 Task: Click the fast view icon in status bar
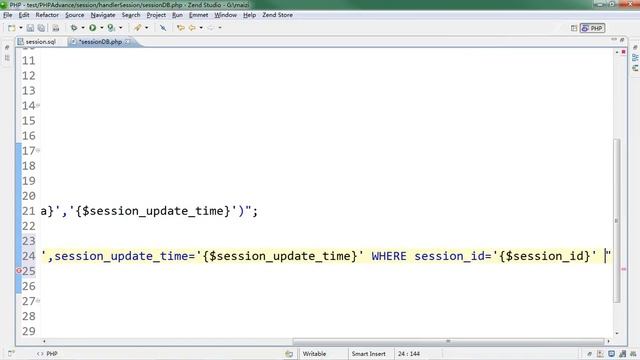[x=11, y=353]
